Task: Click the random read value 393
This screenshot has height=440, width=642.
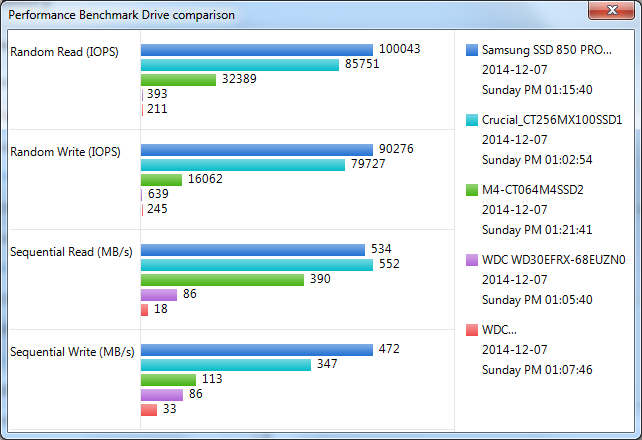Action: (x=157, y=94)
